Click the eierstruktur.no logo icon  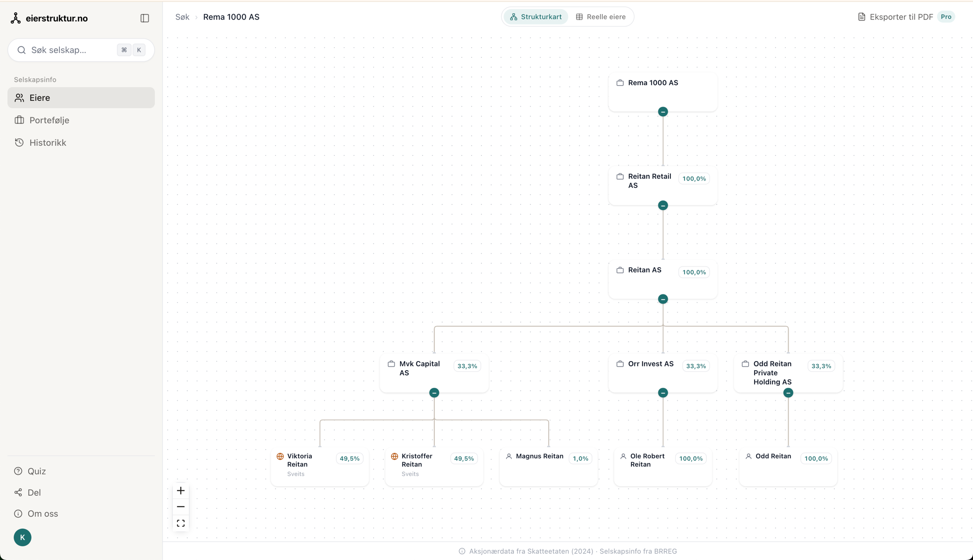(16, 18)
